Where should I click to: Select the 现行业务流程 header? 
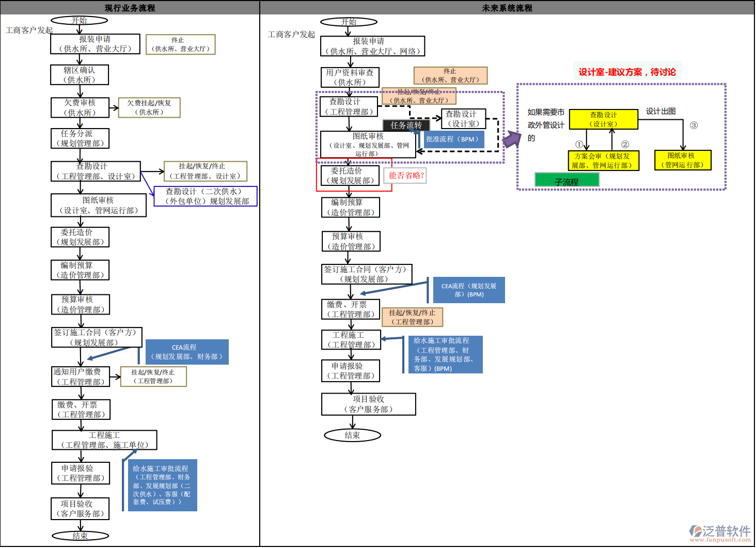click(x=130, y=8)
